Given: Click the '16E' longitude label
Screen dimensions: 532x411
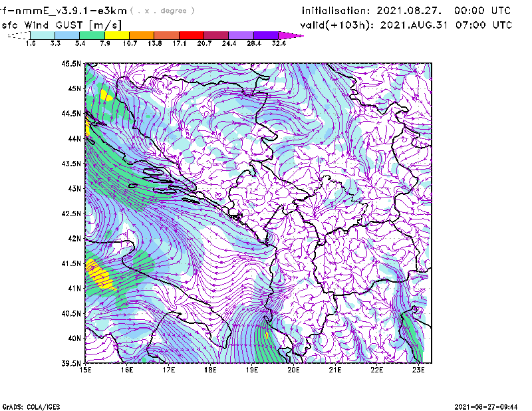Looking at the screenshot, I should [127, 370].
